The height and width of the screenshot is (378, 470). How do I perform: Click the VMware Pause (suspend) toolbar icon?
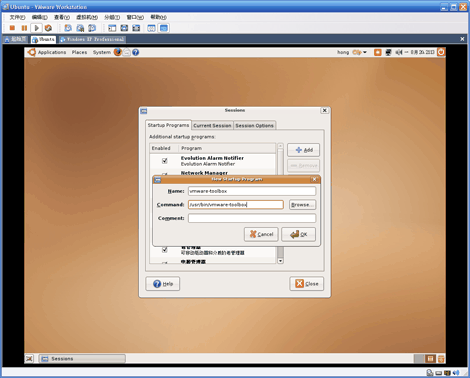24,28
